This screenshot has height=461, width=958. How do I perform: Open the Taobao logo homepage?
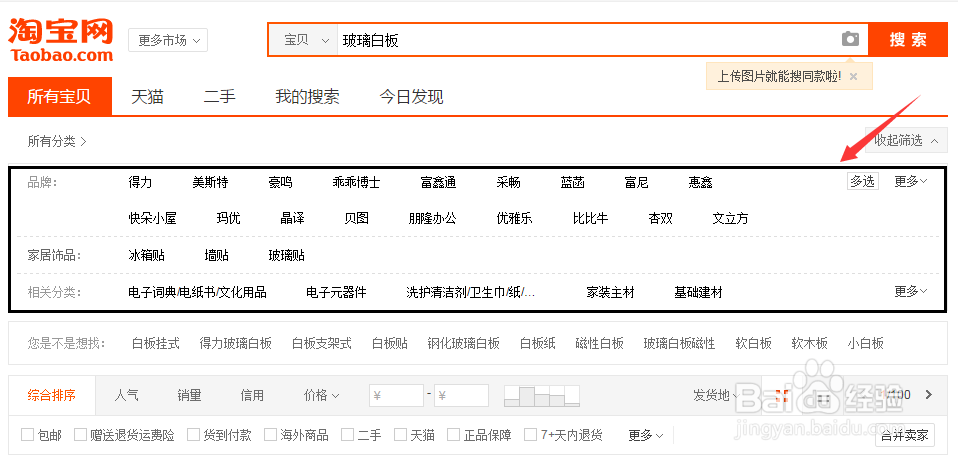pyautogui.click(x=60, y=40)
